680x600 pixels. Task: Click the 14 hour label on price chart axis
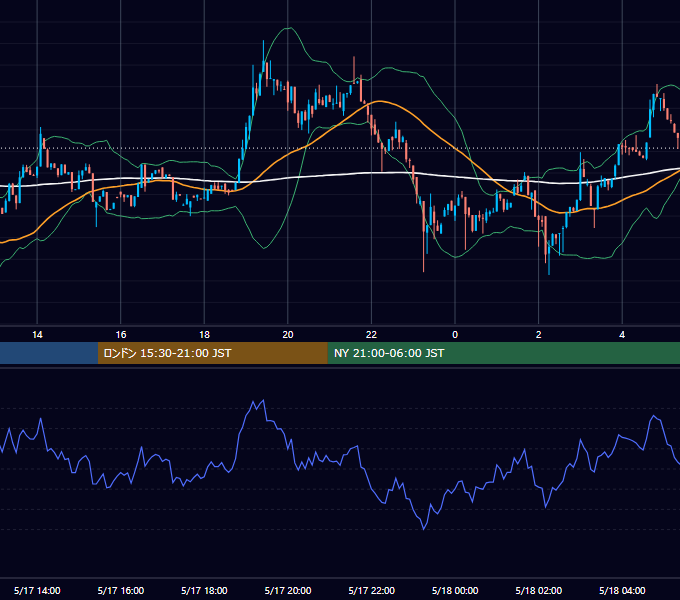37,335
